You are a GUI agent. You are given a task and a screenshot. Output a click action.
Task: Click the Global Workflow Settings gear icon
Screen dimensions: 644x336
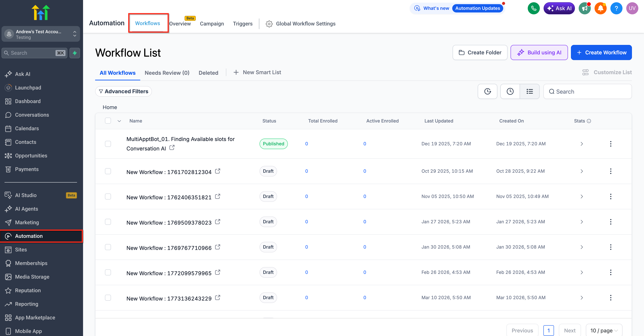pyautogui.click(x=269, y=24)
